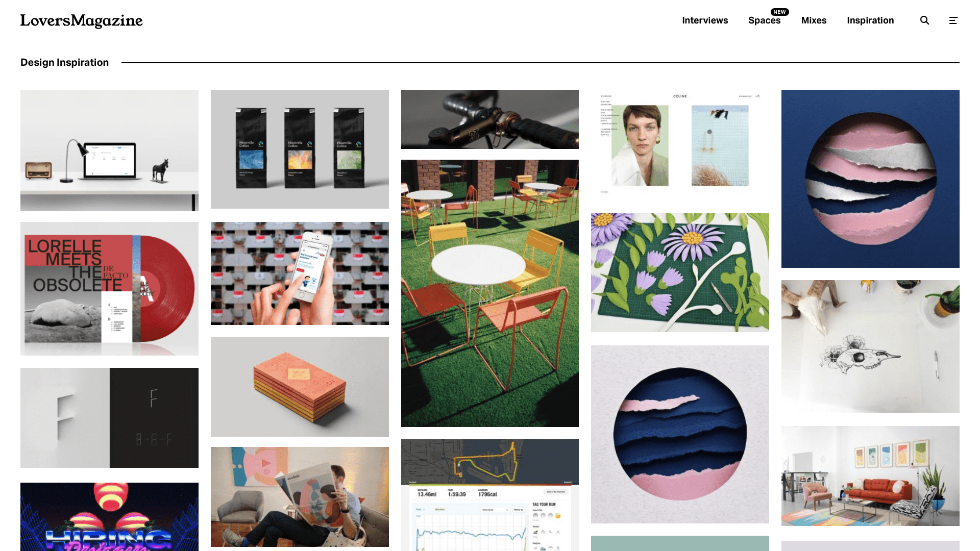980x551 pixels.
Task: Go to Interviews section
Action: click(705, 20)
